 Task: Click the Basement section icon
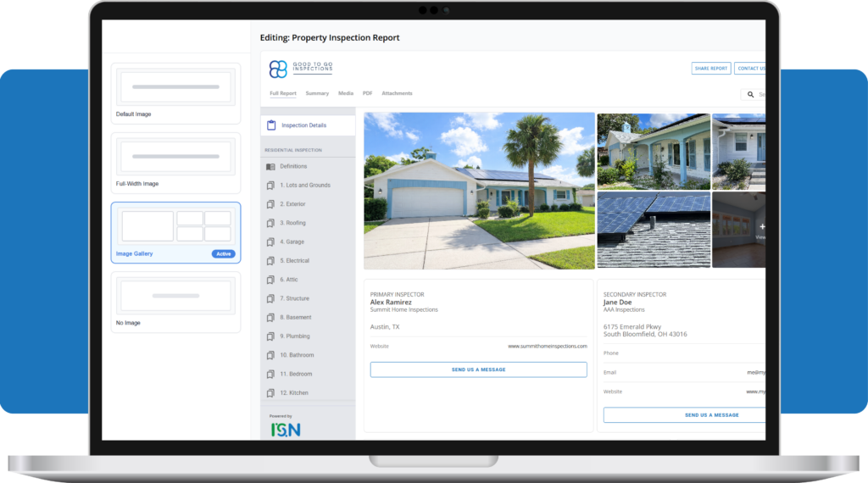pos(270,318)
